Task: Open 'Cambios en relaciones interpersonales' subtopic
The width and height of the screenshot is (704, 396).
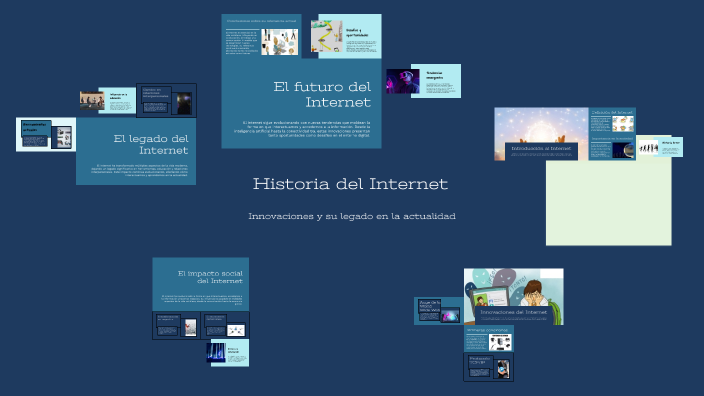Action: [166, 101]
